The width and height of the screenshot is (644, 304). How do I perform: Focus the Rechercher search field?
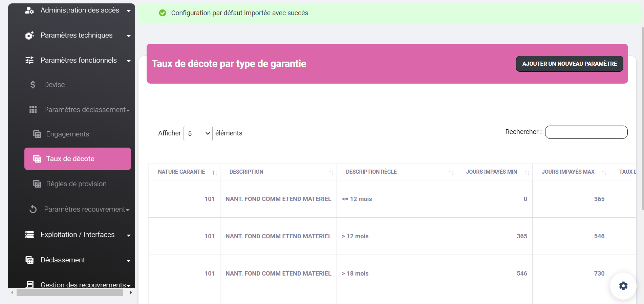pyautogui.click(x=586, y=132)
